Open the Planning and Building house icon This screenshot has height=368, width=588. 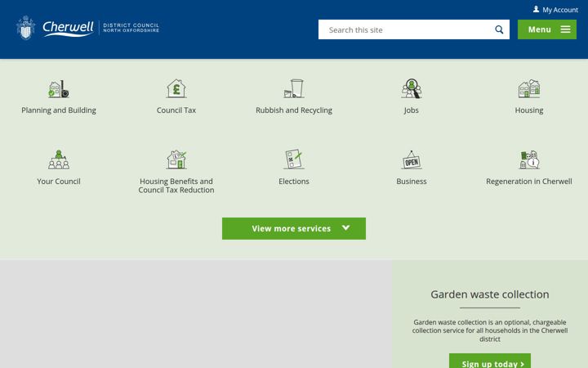[59, 89]
